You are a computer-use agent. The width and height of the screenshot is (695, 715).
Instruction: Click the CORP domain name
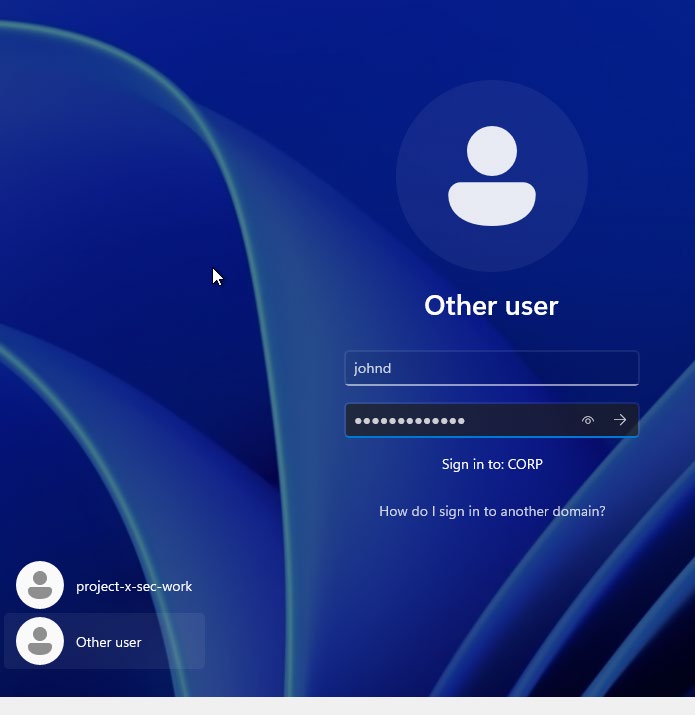click(x=525, y=465)
